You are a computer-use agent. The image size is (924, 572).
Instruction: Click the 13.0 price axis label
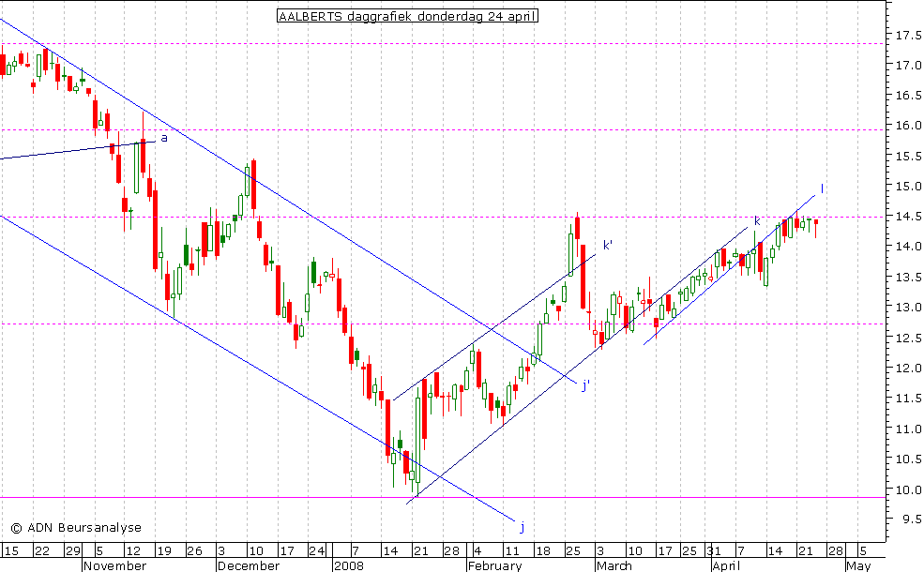(x=908, y=308)
